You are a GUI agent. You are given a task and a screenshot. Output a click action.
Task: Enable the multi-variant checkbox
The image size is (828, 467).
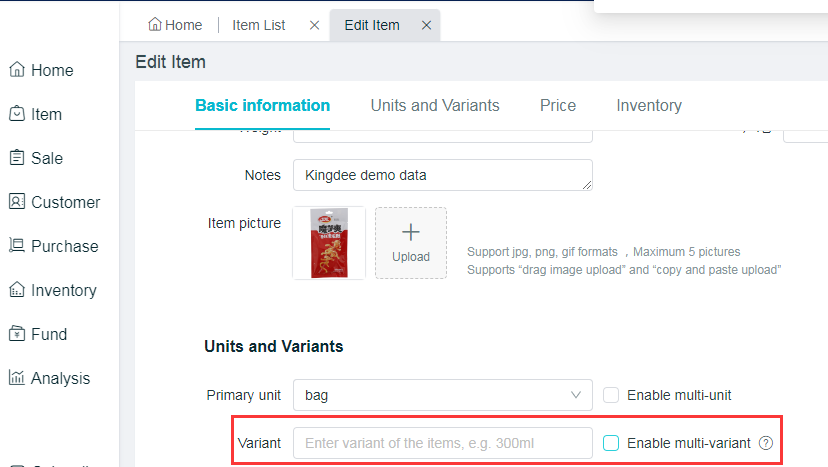(x=612, y=443)
